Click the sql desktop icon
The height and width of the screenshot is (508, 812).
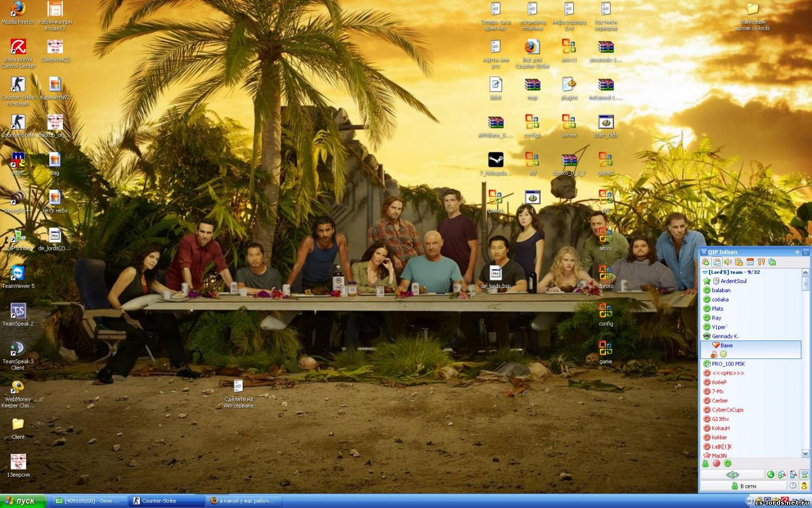(x=532, y=163)
